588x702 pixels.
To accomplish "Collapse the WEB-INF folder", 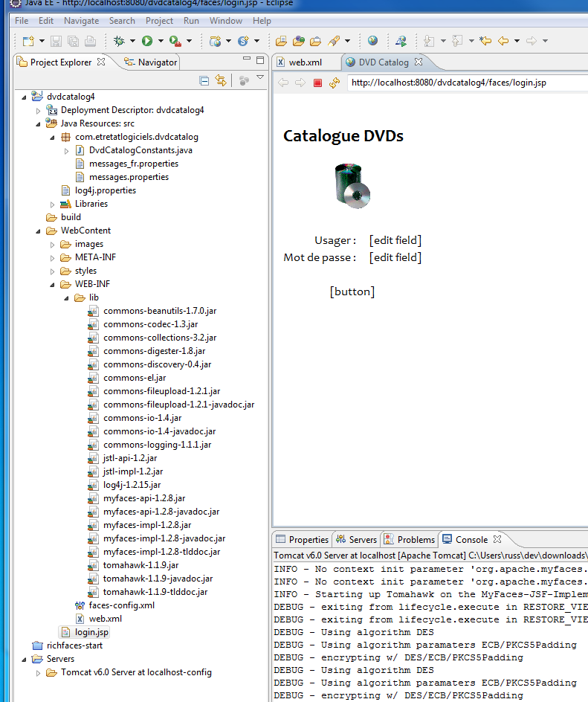I will [x=52, y=285].
